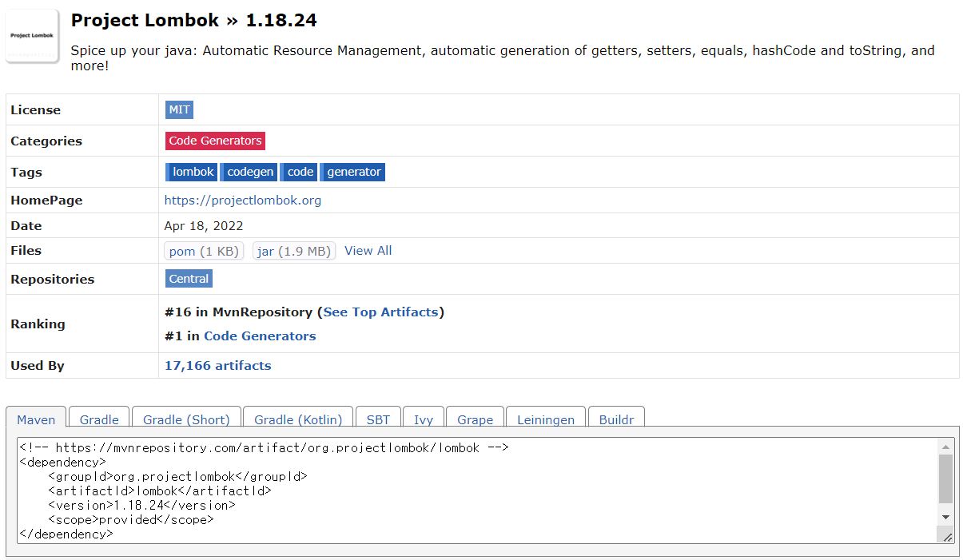The image size is (963, 560).
Task: Click the version 1.18.24 line in snippet
Action: click(x=141, y=505)
